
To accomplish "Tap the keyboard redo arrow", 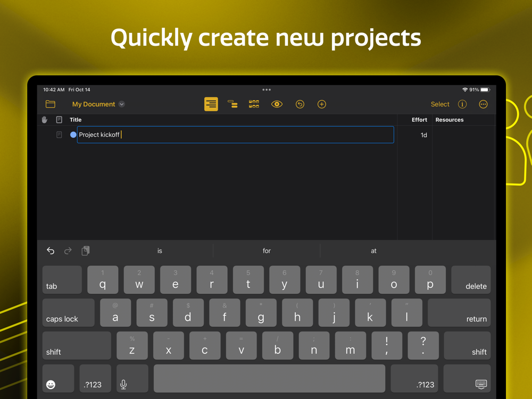I will (68, 251).
